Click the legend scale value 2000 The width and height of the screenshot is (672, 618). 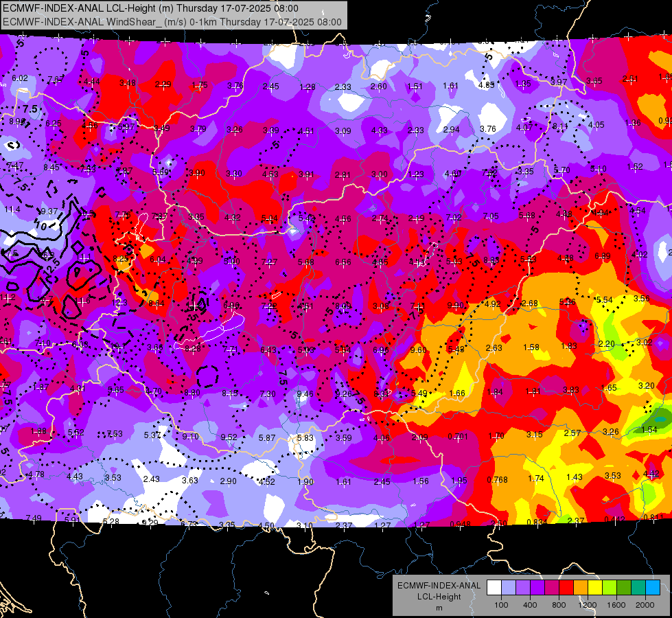tap(645, 605)
